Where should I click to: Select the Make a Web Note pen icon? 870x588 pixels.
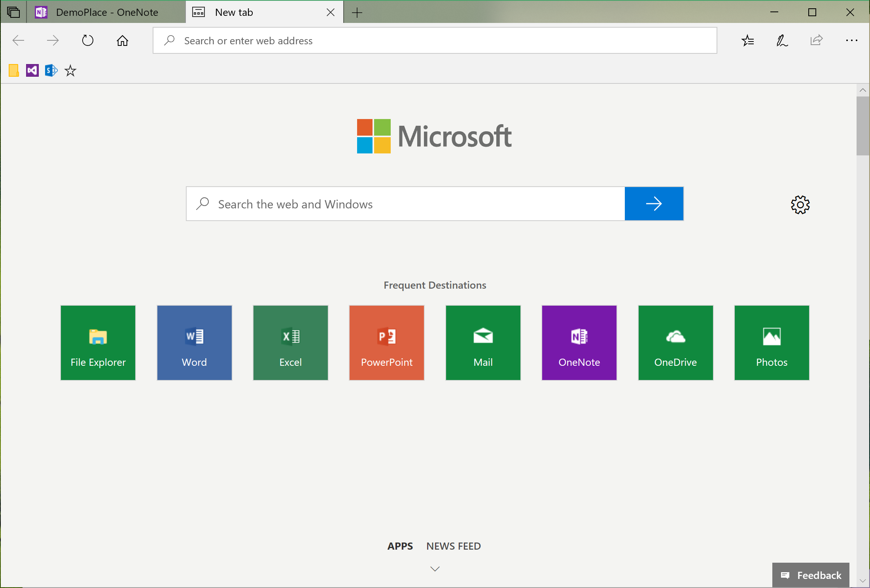[782, 40]
